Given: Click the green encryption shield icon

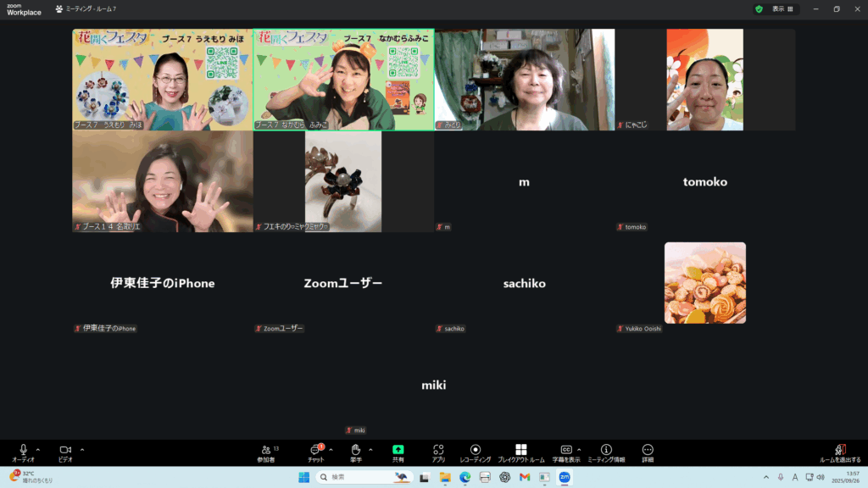Looking at the screenshot, I should click(x=759, y=9).
